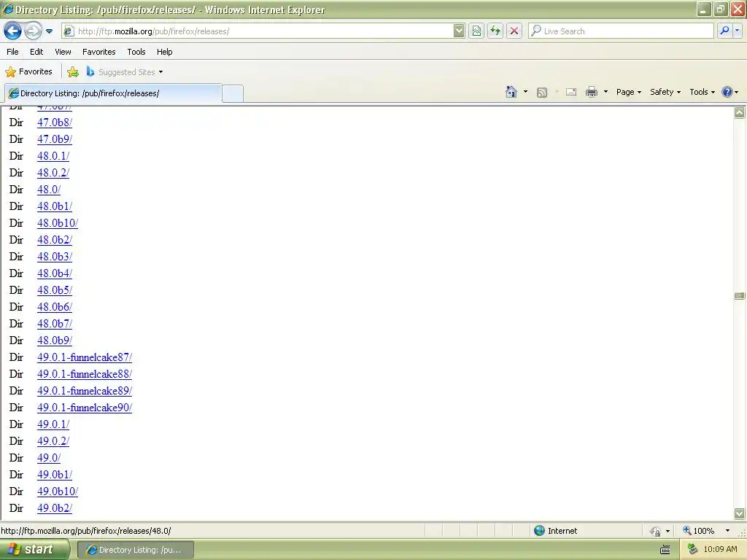Click the Live Search box
The image size is (747, 560).
pyautogui.click(x=621, y=31)
